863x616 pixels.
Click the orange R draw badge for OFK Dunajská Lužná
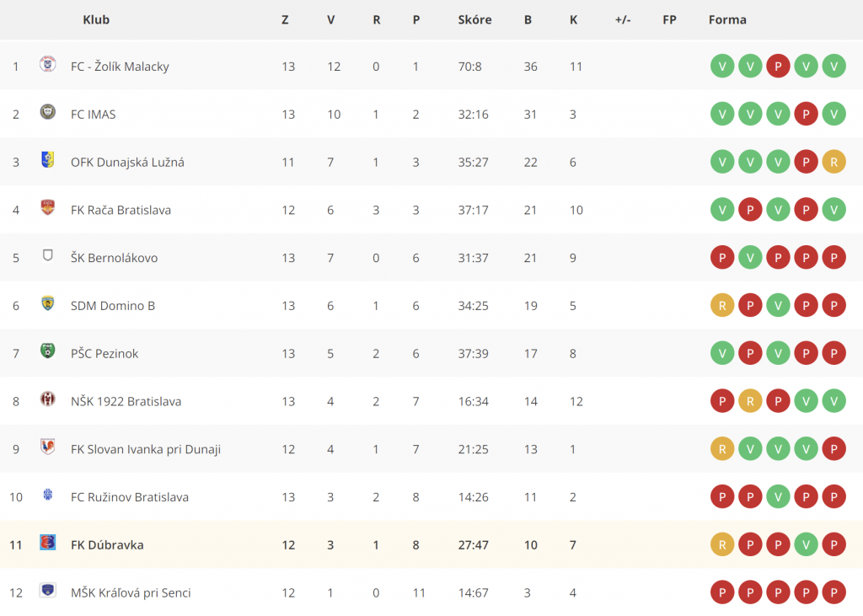coord(834,163)
